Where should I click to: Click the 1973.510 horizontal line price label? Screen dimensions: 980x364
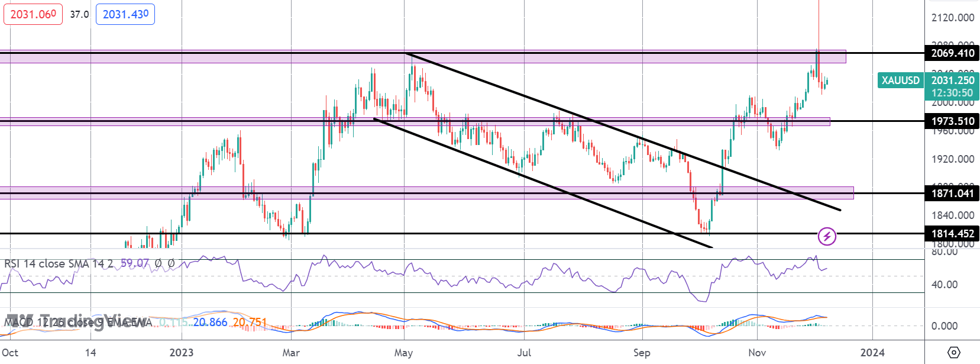[x=953, y=121]
